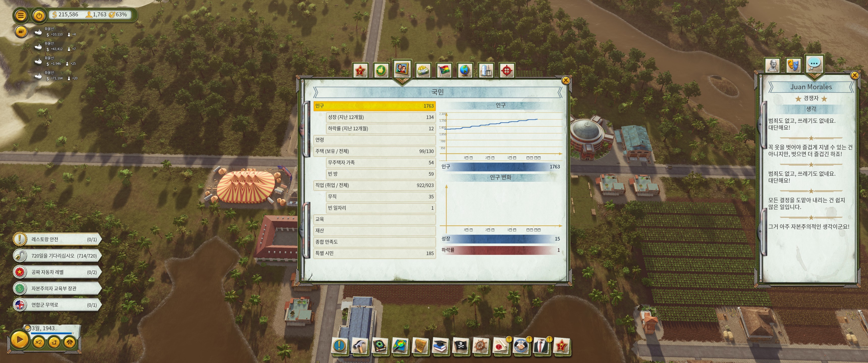The width and height of the screenshot is (868, 363).
Task: Toggle the palm island view button
Action: pos(54,342)
